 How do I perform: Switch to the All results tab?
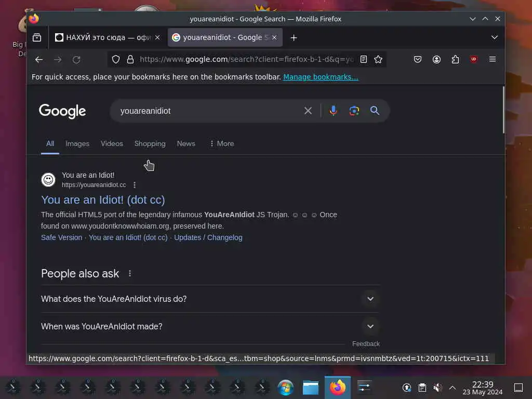point(50,143)
